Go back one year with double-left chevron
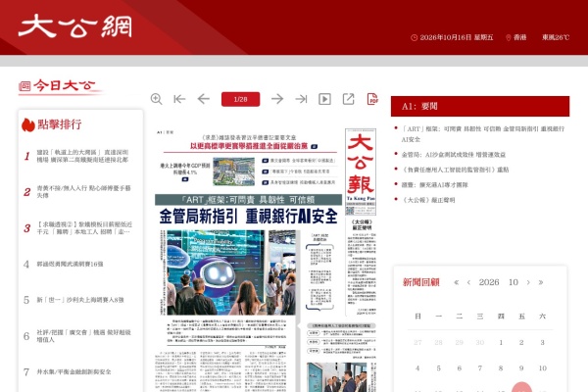 (456, 282)
